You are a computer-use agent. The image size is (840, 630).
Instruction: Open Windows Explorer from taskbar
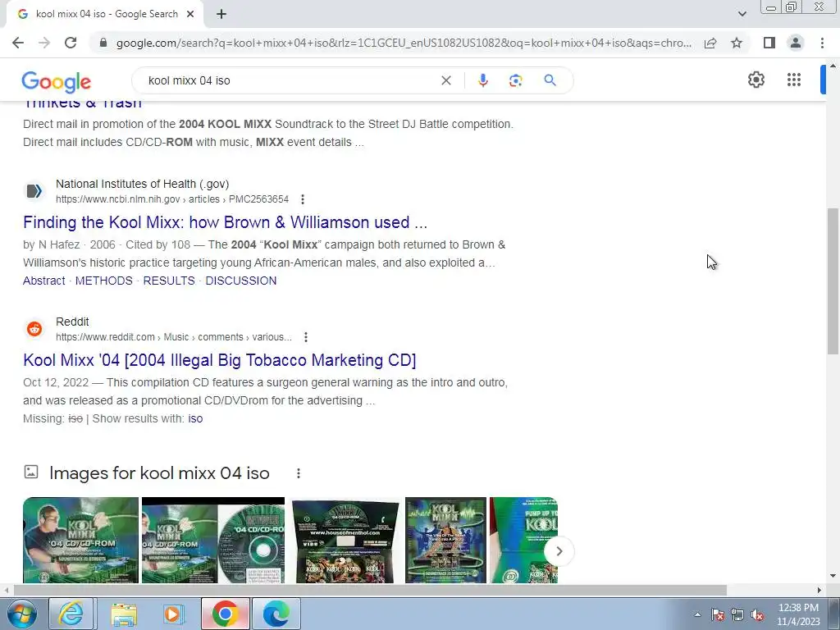(x=124, y=614)
